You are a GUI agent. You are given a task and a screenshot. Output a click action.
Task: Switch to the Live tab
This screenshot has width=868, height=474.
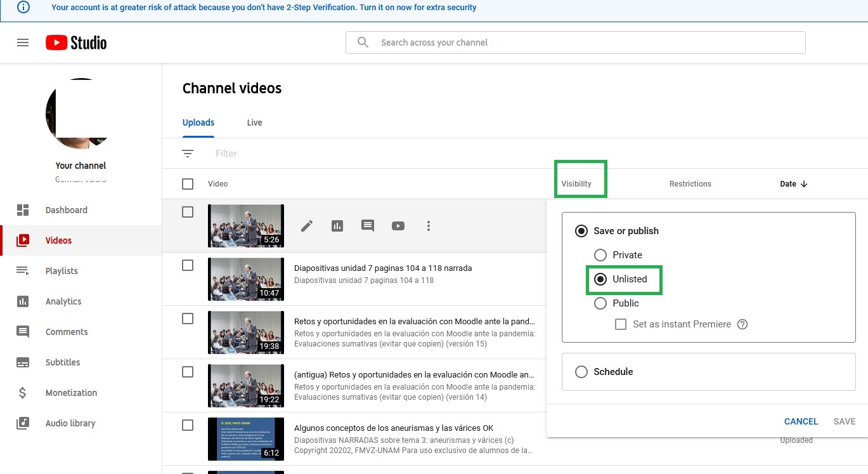254,122
